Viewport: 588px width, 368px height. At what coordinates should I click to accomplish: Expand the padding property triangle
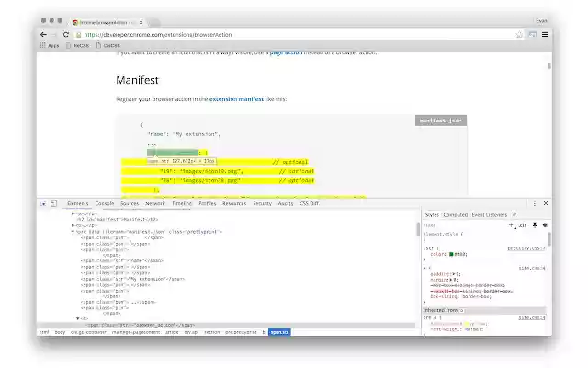(454, 274)
